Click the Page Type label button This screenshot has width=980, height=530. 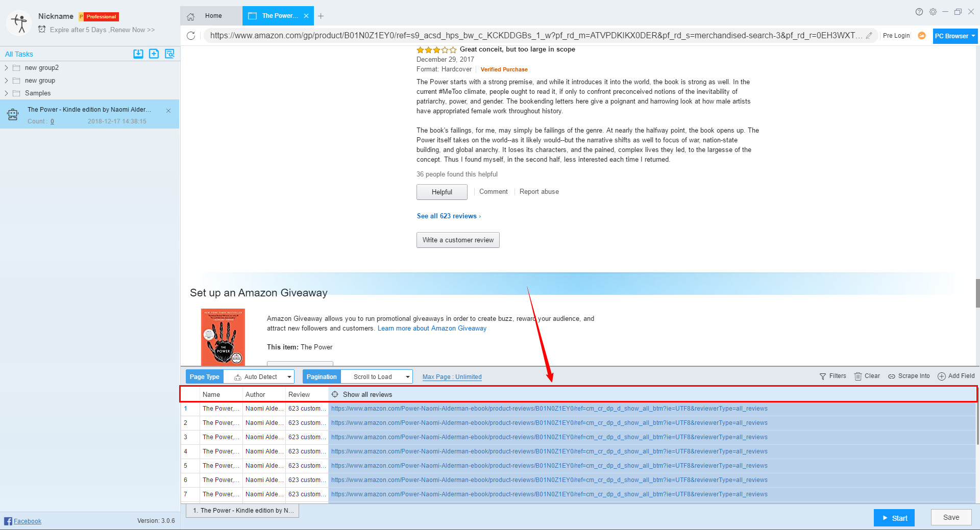point(205,377)
